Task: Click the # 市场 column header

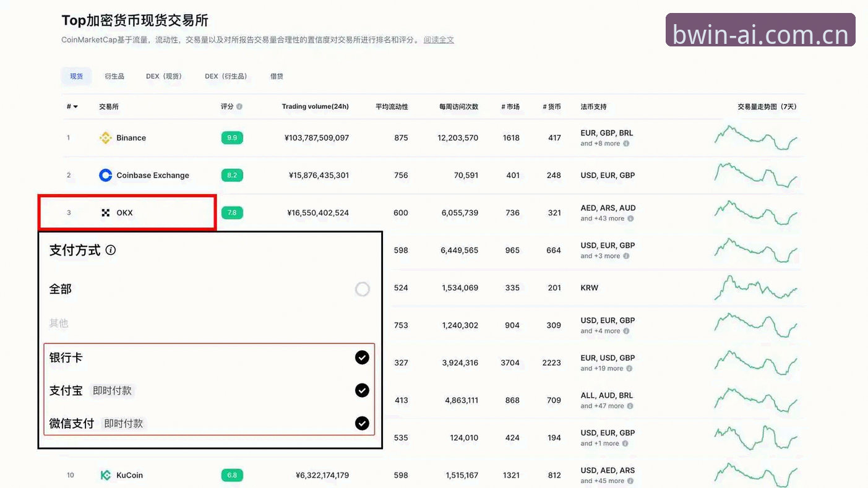Action: (x=510, y=106)
